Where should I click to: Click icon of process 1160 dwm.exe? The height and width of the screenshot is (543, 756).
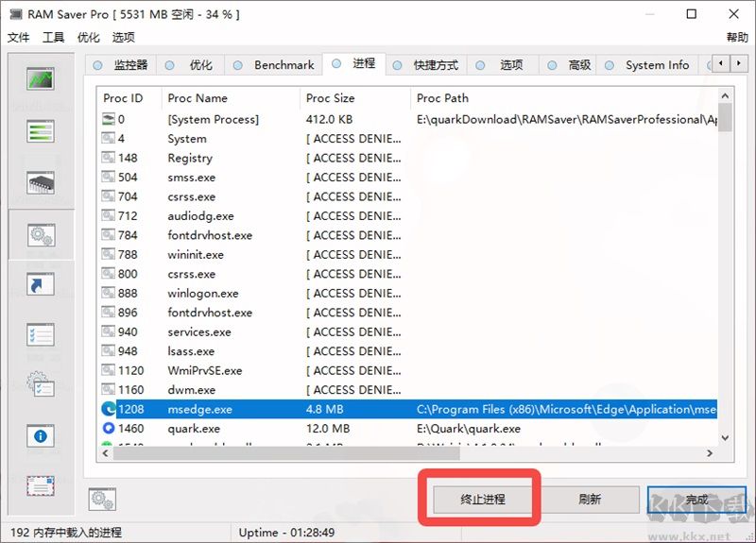coord(108,389)
